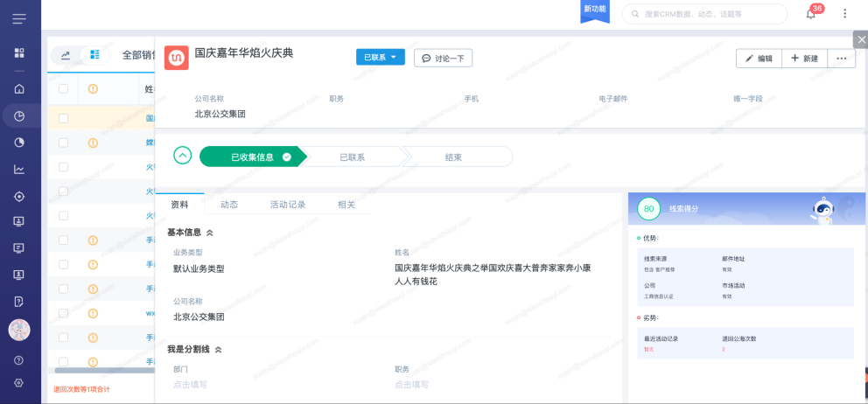This screenshot has height=404, width=868.
Task: Click the warning icon in the wx row
Action: click(93, 313)
